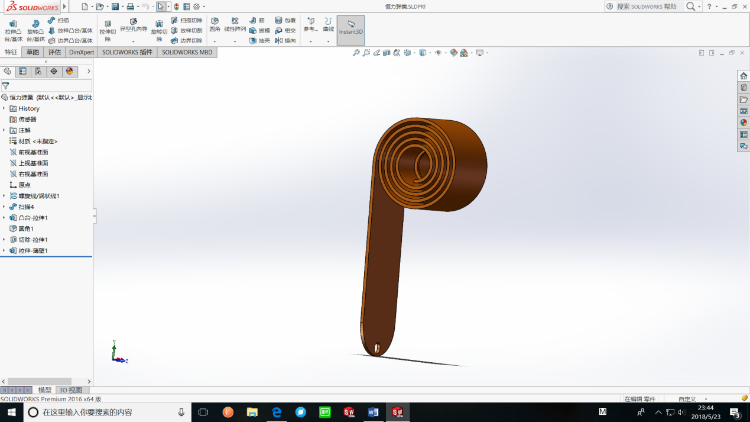Click the SOLIDWORKS Resources home icon
750x422 pixels.
pos(743,76)
